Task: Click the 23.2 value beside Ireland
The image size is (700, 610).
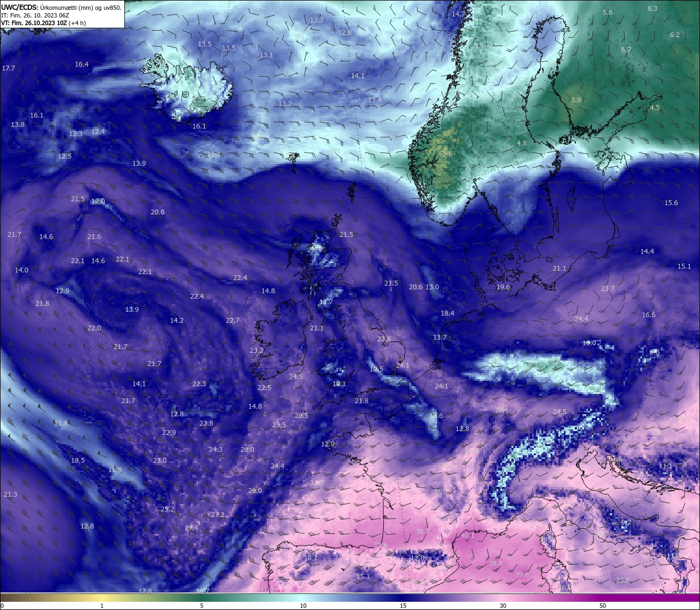Action: pos(256,351)
